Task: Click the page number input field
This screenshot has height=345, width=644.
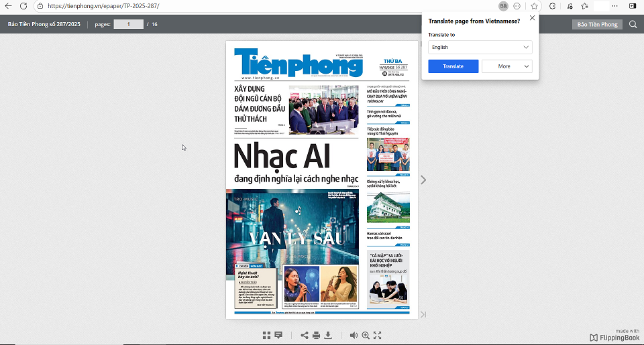Action: coord(129,24)
